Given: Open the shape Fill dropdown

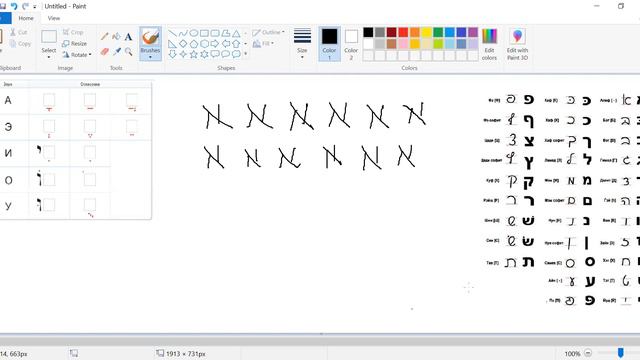Looking at the screenshot, I should 263,43.
